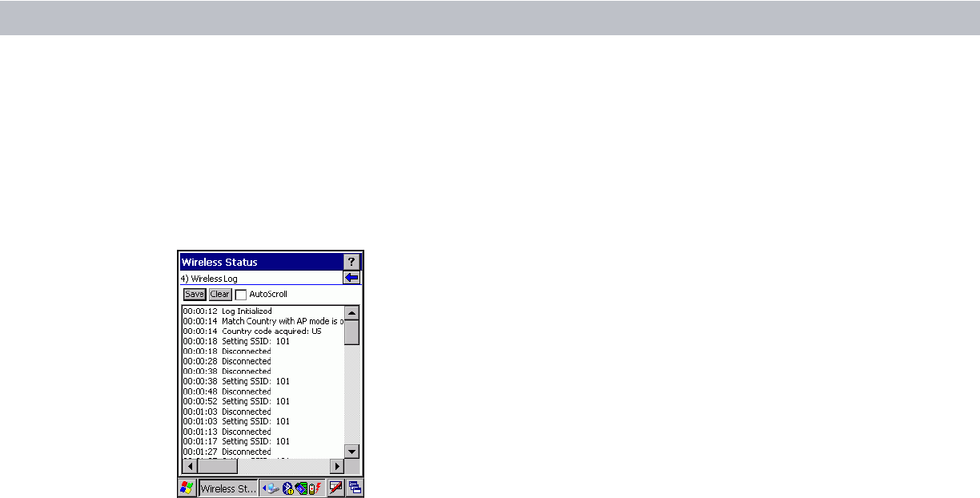The image size is (980, 498).
Task: Select '00:01:27 Disconnected' log line
Action: 227,451
